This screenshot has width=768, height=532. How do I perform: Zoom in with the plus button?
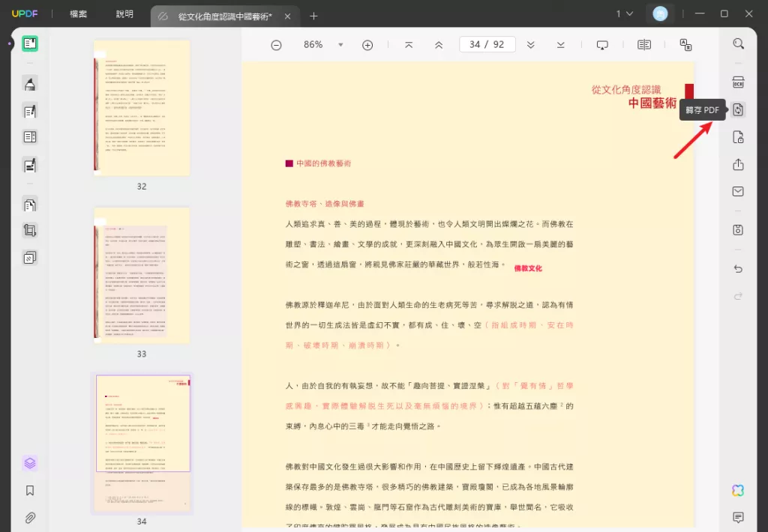[x=367, y=45]
